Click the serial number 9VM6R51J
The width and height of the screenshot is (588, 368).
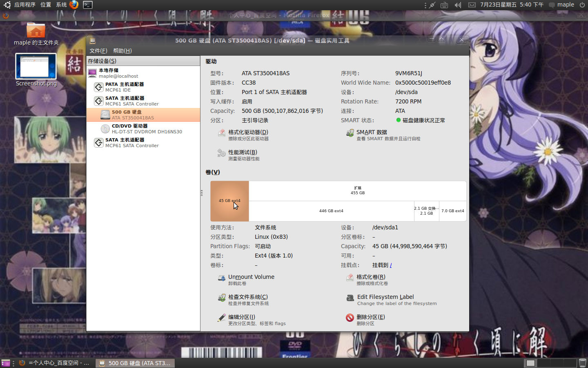409,74
